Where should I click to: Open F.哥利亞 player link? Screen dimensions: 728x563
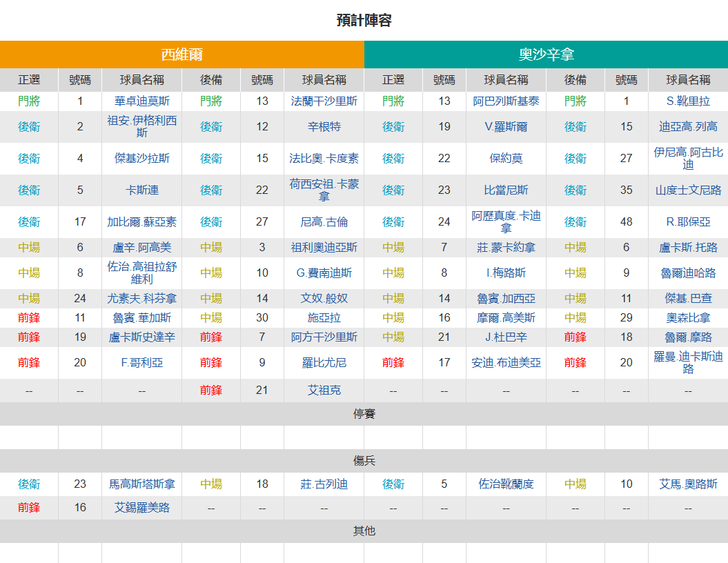141,362
